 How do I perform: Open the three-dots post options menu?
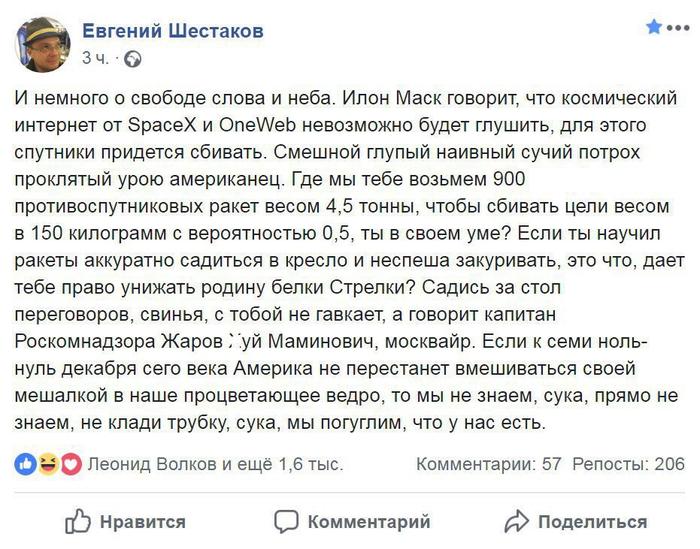click(679, 27)
